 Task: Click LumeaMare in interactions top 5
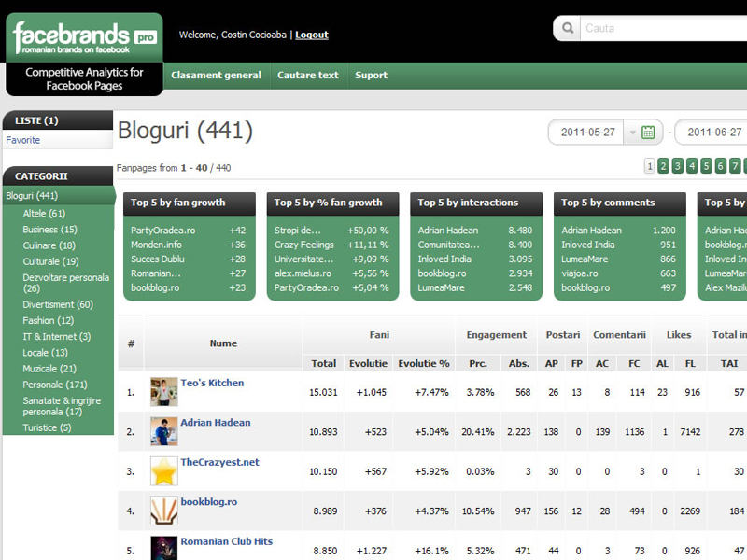[x=441, y=287]
